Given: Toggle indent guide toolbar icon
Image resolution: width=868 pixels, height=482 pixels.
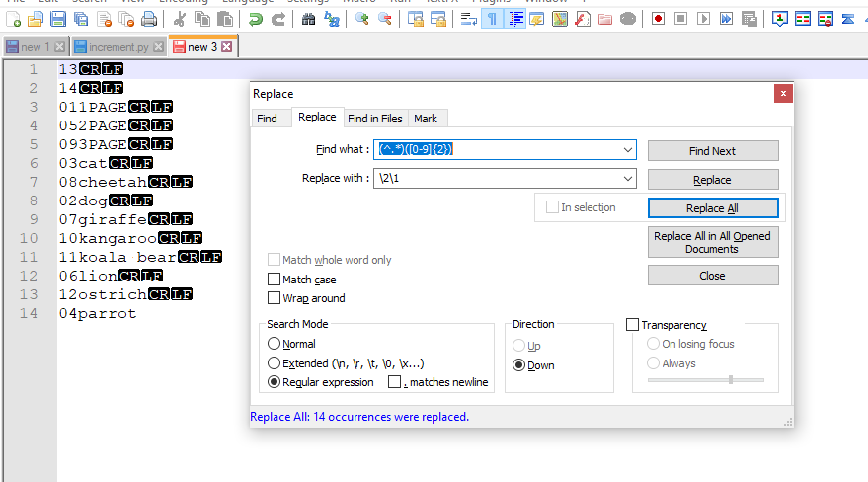Looking at the screenshot, I should pos(514,20).
